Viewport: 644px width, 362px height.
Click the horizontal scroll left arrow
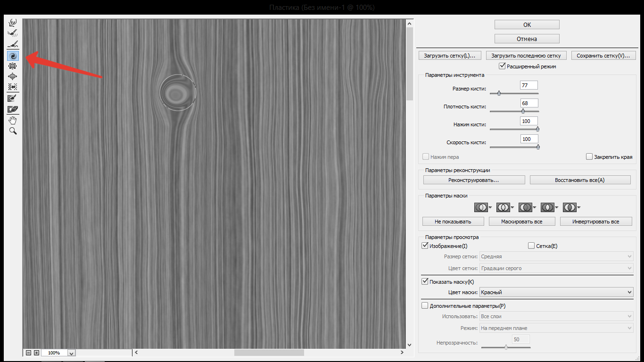136,353
